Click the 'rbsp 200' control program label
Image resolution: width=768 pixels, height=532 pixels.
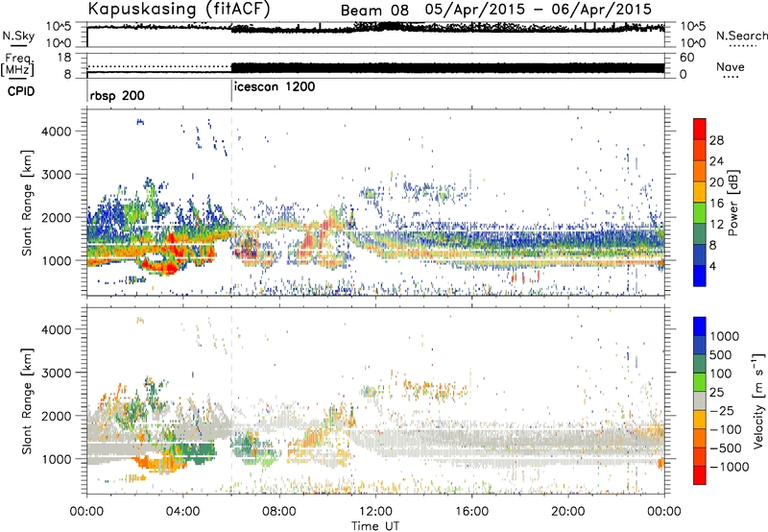117,95
